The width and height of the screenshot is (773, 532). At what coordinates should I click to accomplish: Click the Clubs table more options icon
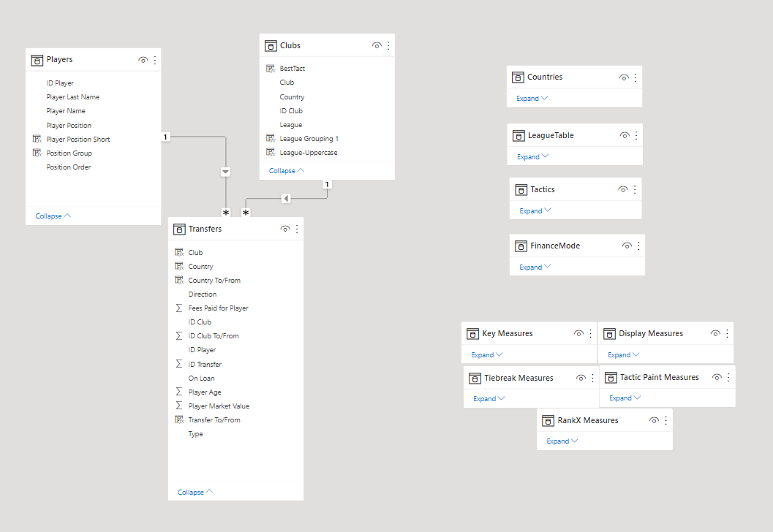[x=388, y=45]
